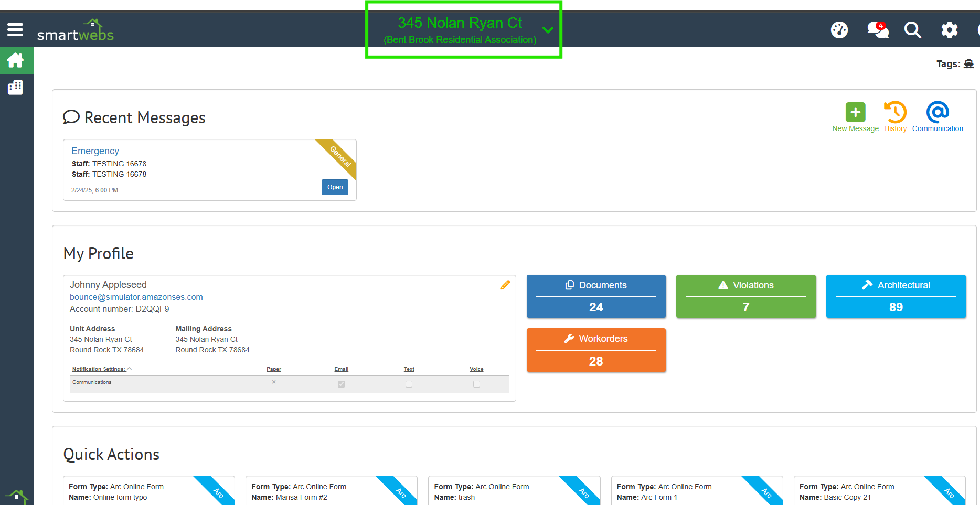
Task: Open the Documents tile
Action: click(x=596, y=296)
